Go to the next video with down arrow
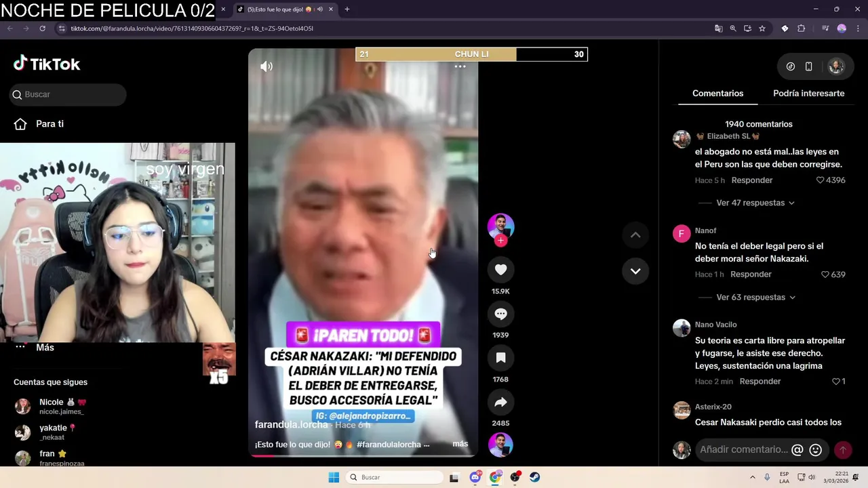The height and width of the screenshot is (488, 868). pyautogui.click(x=635, y=271)
